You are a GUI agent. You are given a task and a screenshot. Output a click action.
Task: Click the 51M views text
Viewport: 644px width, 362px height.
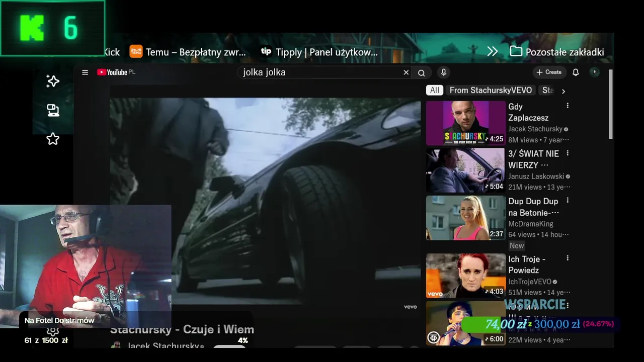tap(525, 292)
